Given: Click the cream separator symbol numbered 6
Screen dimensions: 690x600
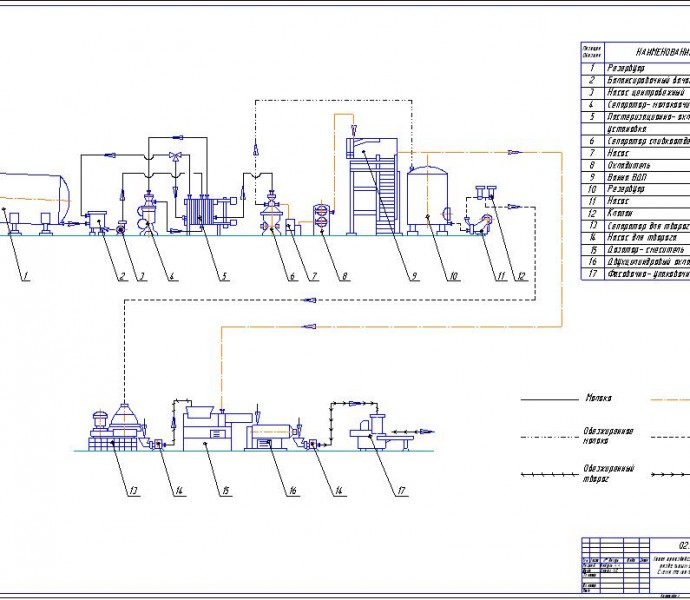Looking at the screenshot, I should (272, 213).
